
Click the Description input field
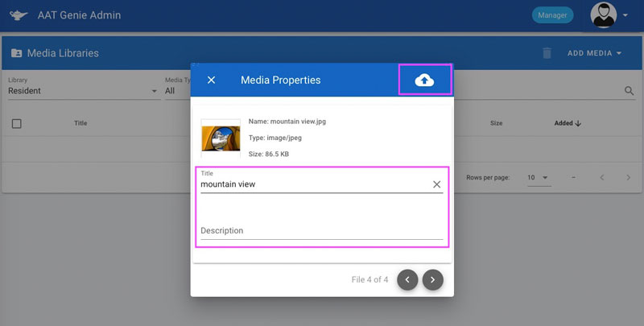(321, 231)
